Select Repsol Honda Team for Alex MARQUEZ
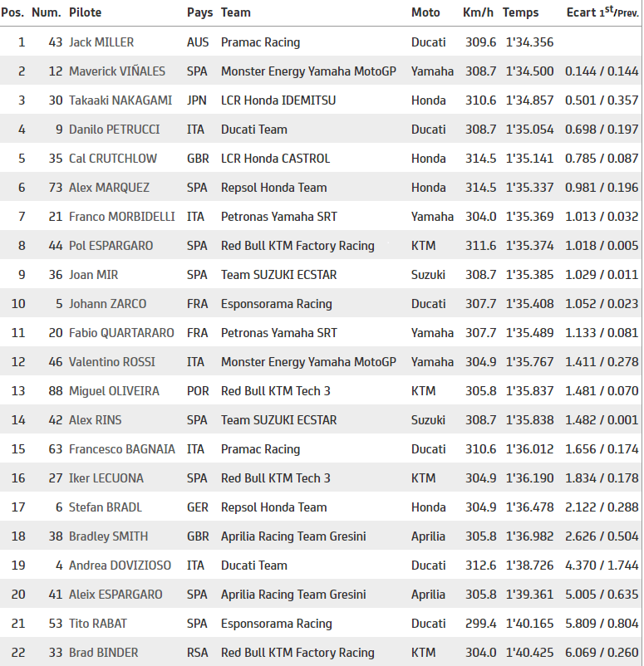The height and width of the screenshot is (666, 644). [x=273, y=188]
